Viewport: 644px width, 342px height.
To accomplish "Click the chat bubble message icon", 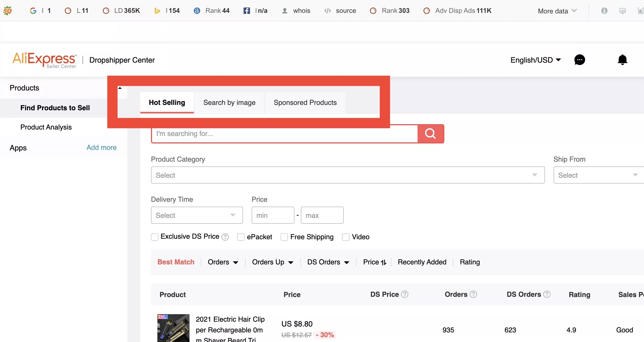I will point(580,60).
